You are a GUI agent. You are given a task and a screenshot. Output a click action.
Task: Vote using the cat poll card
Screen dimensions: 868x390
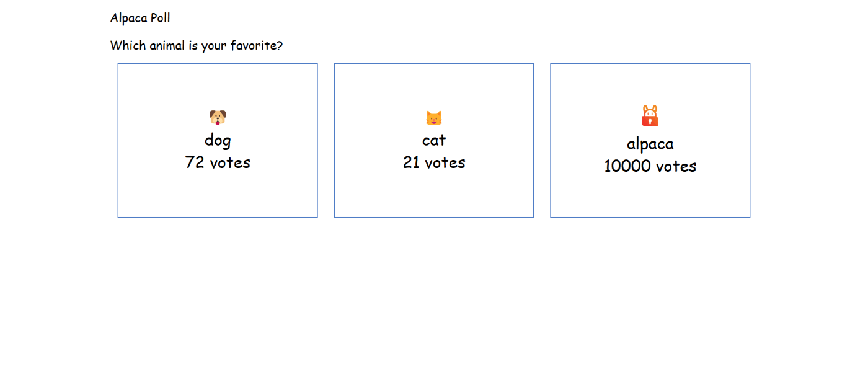[434, 192]
